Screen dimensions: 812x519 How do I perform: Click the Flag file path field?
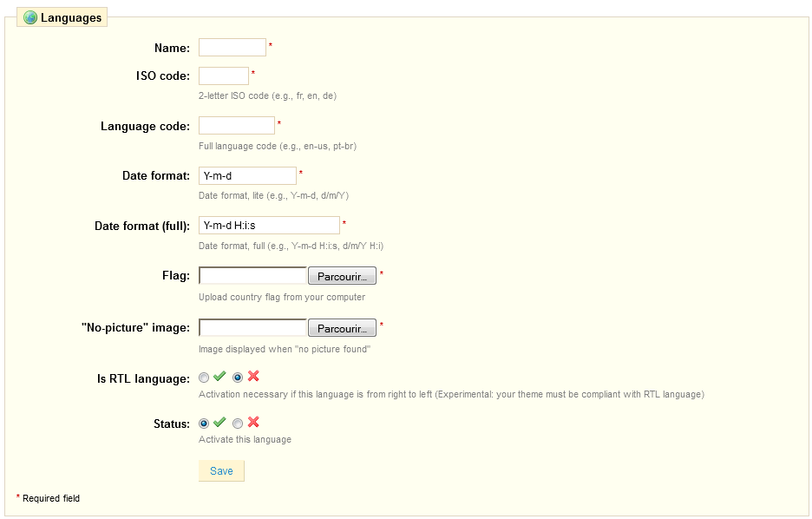coord(253,276)
